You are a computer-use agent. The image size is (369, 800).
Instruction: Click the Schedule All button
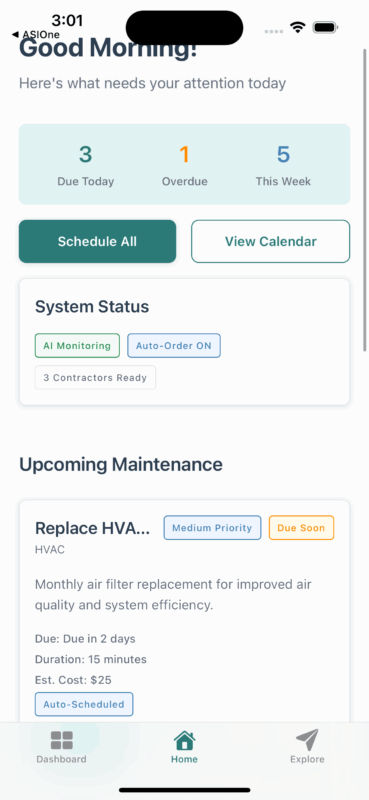coord(97,241)
